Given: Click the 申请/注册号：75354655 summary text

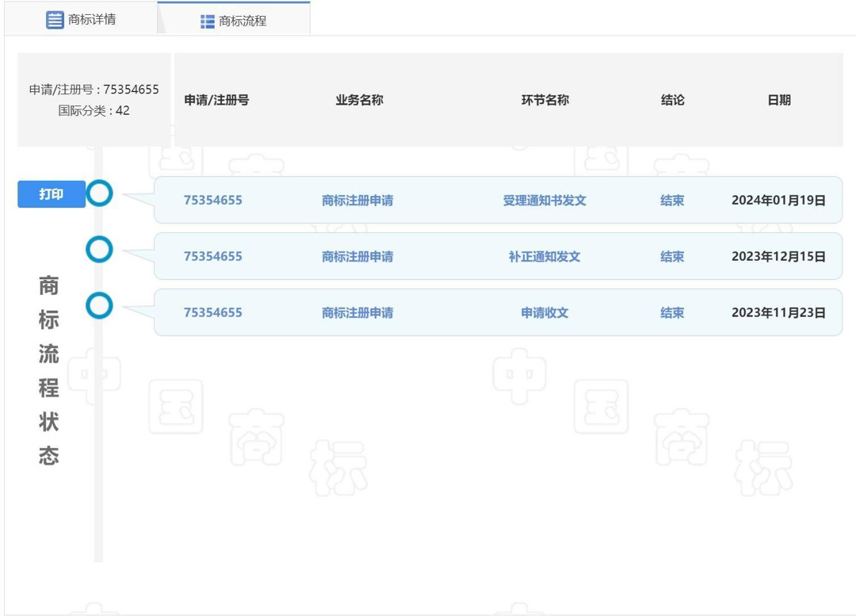Looking at the screenshot, I should [94, 90].
